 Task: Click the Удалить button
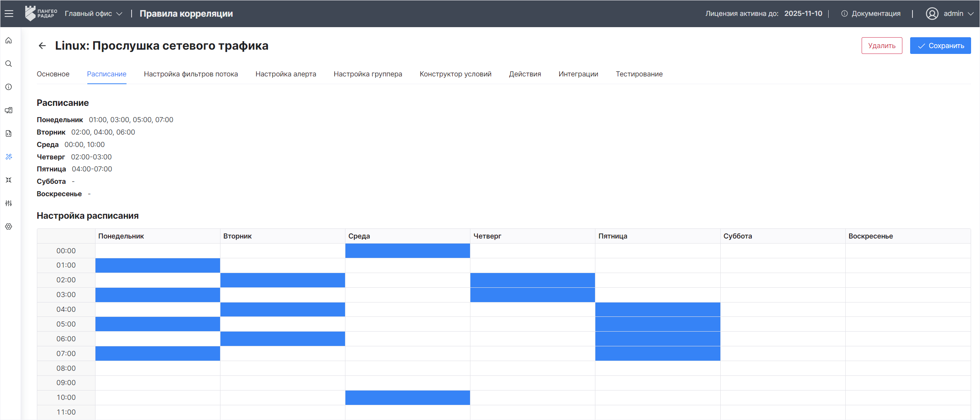point(881,46)
